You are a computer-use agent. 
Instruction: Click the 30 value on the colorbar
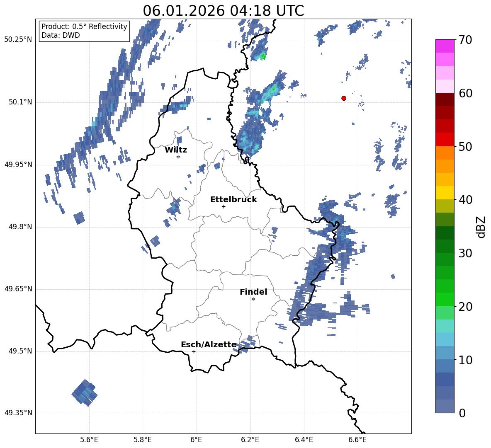click(x=465, y=253)
